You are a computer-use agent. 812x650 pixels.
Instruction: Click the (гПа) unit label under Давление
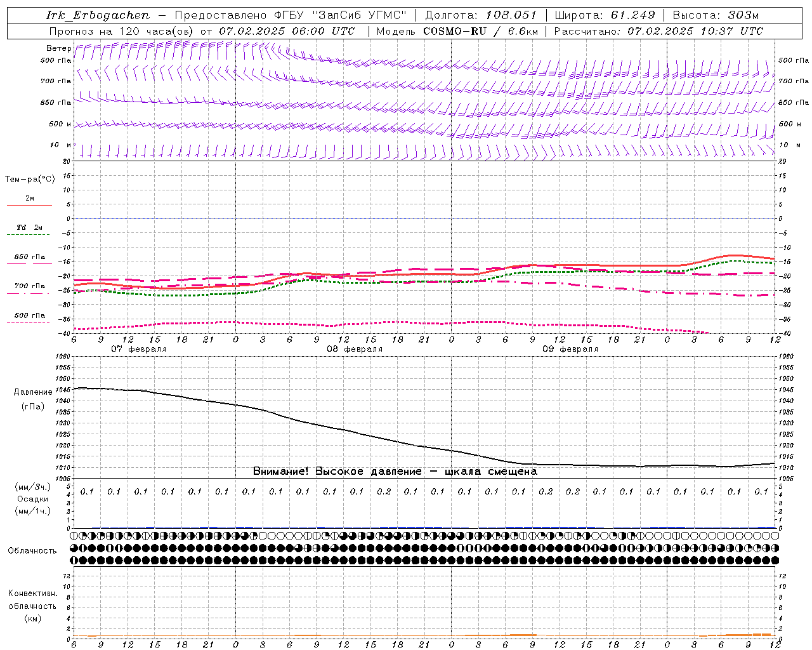point(33,407)
